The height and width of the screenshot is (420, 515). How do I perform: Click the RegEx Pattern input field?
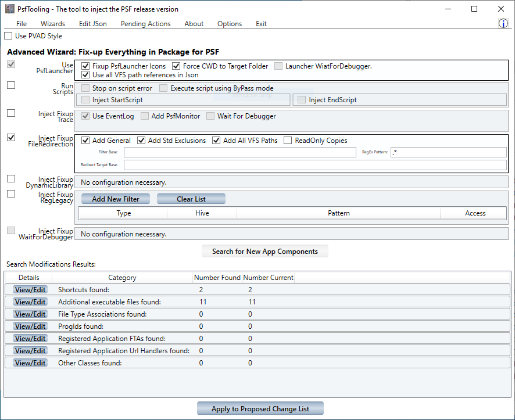pos(448,152)
